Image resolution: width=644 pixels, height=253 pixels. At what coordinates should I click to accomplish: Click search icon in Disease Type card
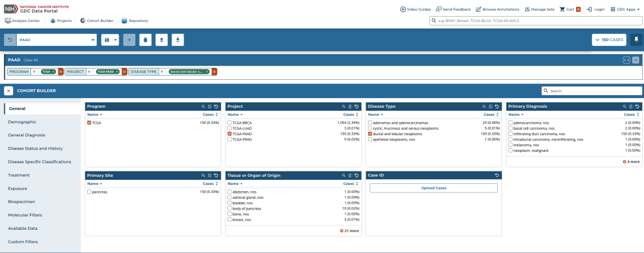tap(484, 106)
